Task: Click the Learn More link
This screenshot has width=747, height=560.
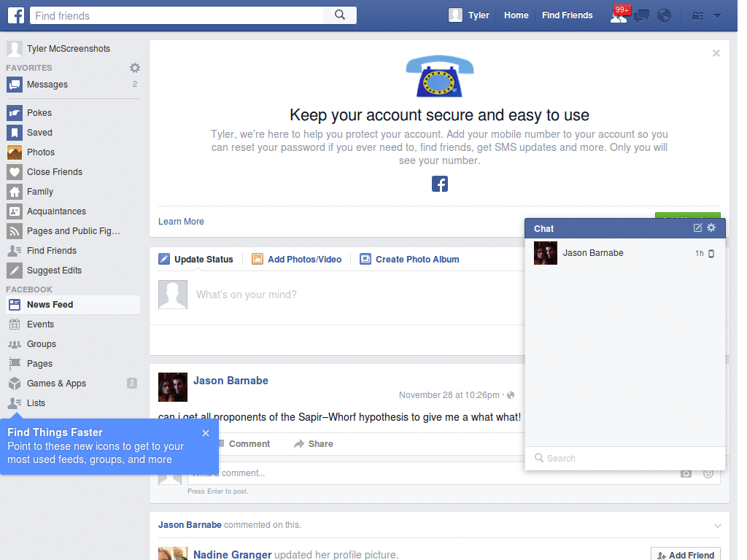Action: point(181,222)
